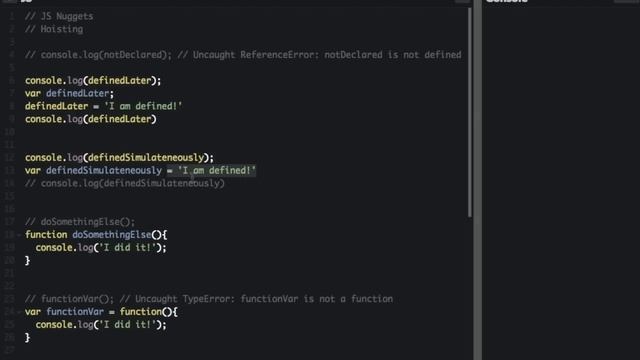Click the highlighted = 'I am defined!' selection
Viewport: 640px width, 360px height.
pyautogui.click(x=211, y=170)
